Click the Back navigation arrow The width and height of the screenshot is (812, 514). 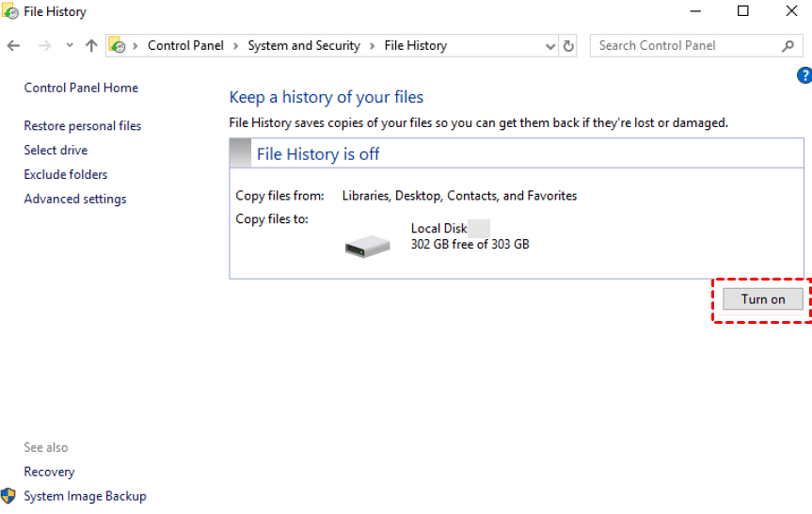13,45
